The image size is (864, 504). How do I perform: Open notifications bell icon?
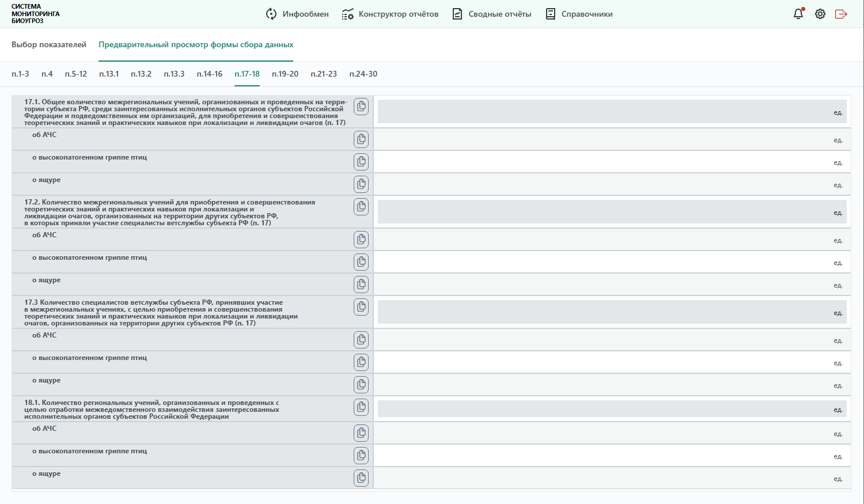tap(798, 14)
